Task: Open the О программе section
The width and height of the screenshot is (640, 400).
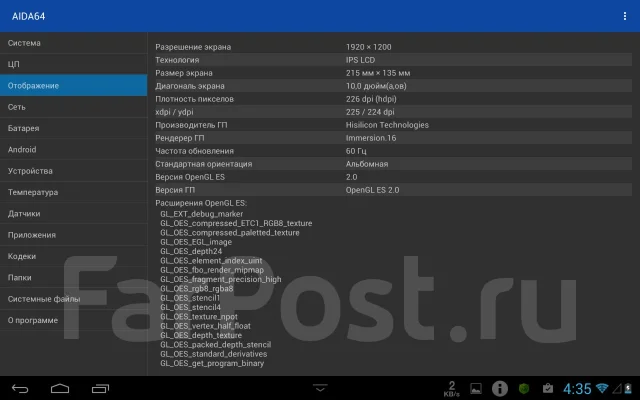Action: (73, 320)
